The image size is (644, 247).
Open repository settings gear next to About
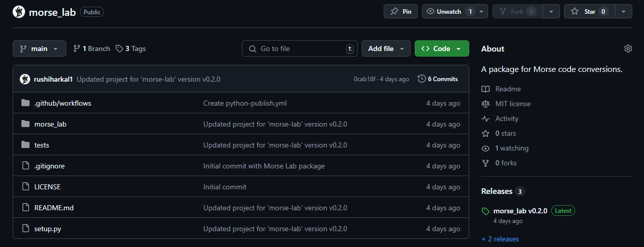[x=628, y=48]
